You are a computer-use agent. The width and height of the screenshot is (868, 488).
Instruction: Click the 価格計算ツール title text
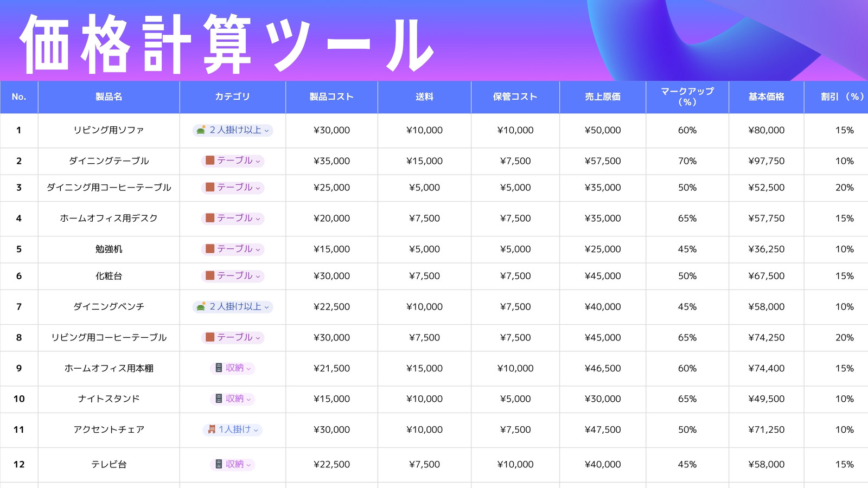[227, 44]
